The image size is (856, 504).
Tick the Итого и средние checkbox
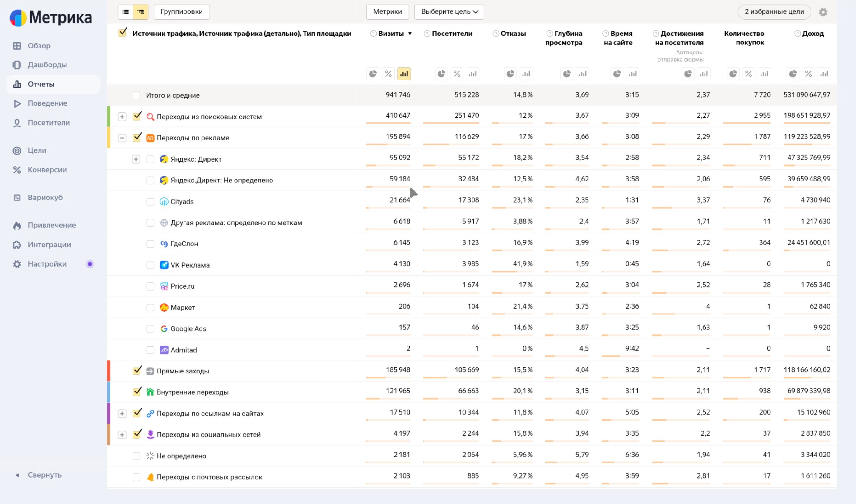136,95
